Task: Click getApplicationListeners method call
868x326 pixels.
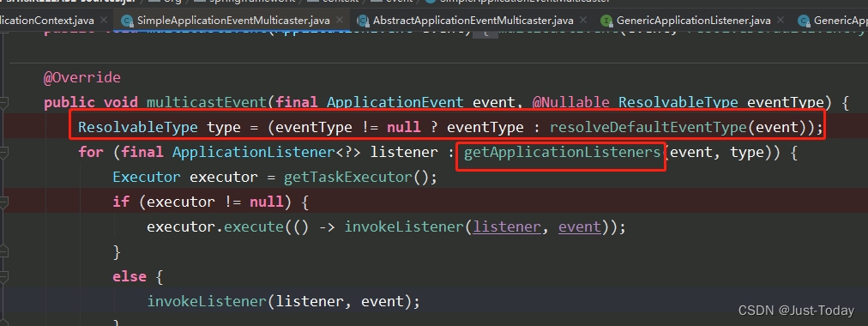Action: [563, 152]
